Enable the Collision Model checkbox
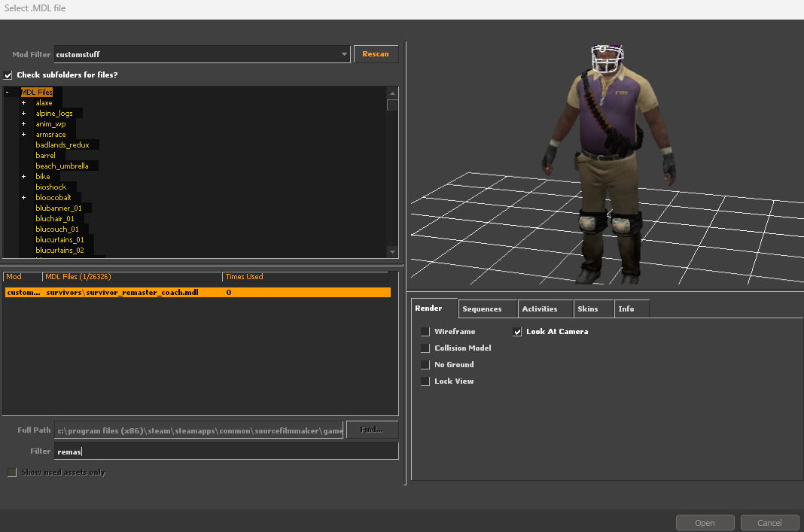 pos(425,348)
